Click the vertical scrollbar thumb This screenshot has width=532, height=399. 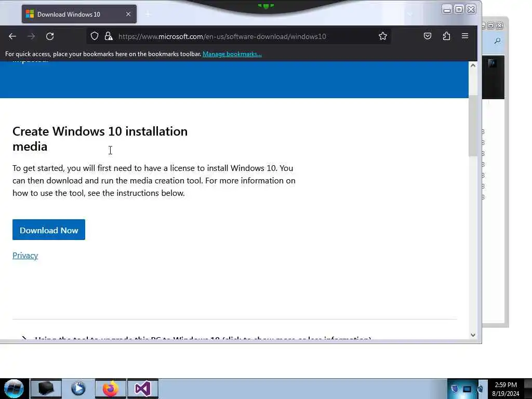[x=473, y=126]
